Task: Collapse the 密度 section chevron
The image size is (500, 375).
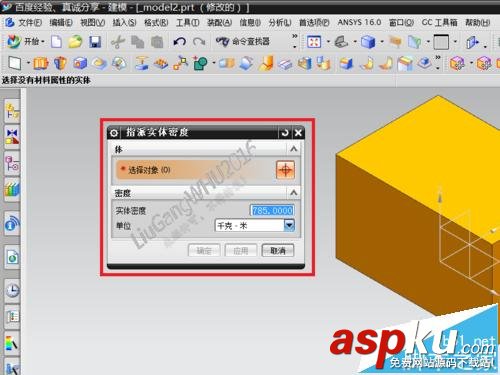Action: pos(293,192)
